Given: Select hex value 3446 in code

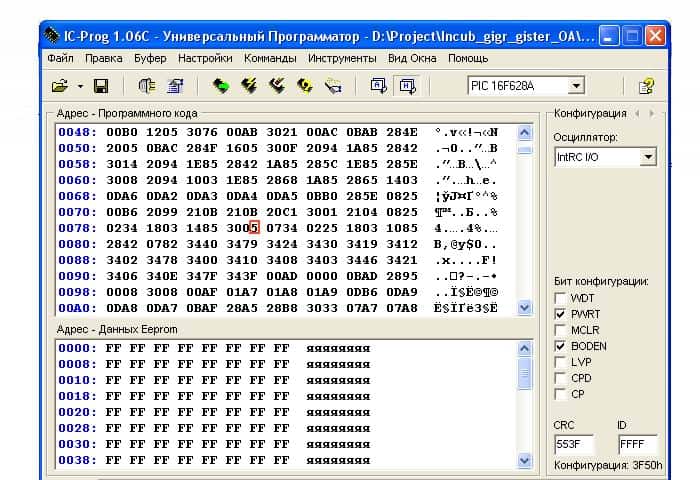Looking at the screenshot, I should coord(362,260).
